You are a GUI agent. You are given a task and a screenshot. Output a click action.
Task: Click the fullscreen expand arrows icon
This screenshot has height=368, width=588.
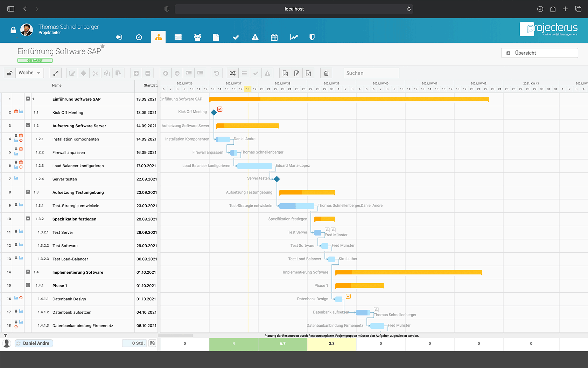click(x=56, y=73)
